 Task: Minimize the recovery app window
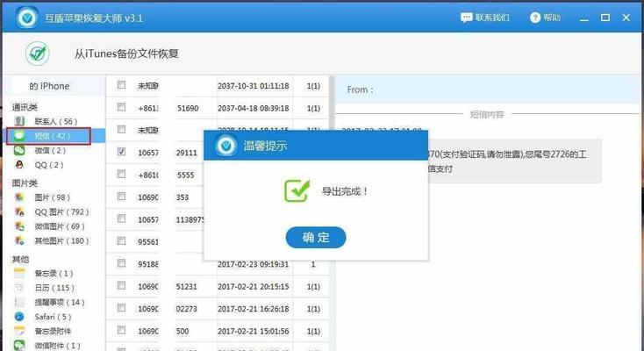click(584, 18)
